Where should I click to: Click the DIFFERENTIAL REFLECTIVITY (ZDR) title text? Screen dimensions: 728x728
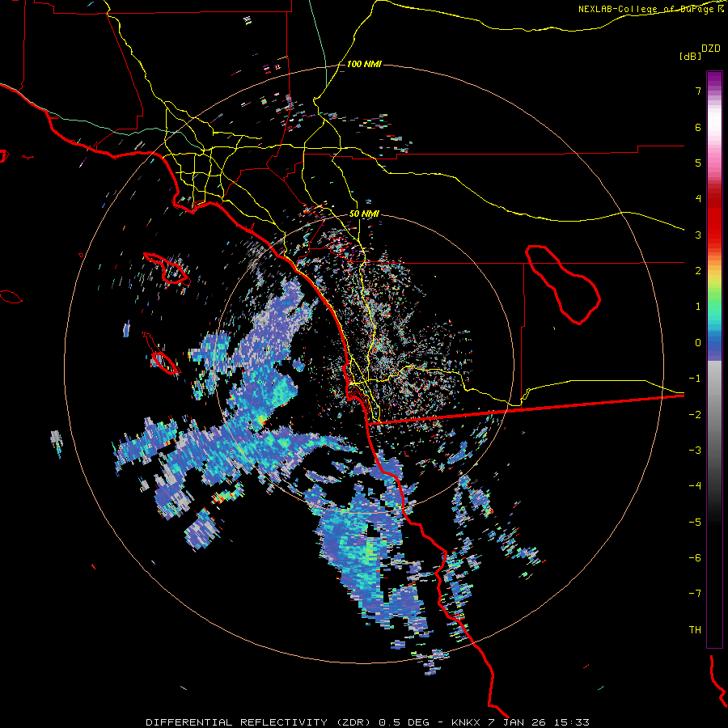(258, 722)
